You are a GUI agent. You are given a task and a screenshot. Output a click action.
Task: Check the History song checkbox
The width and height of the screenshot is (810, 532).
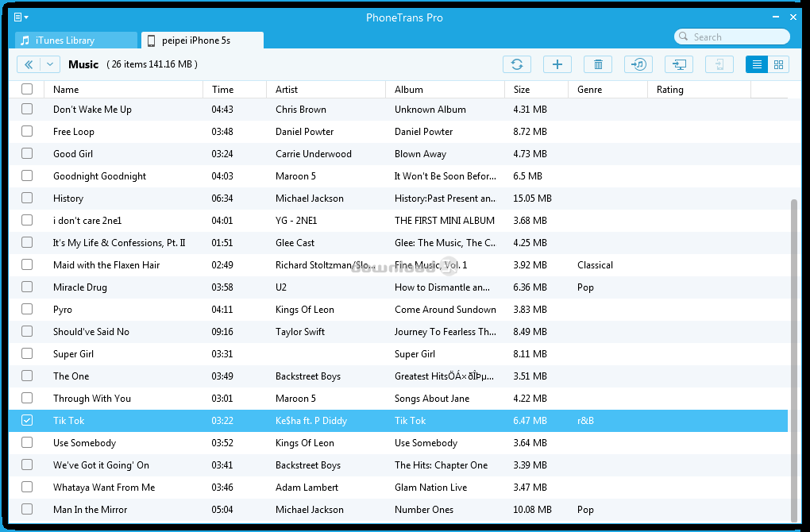[x=27, y=198]
